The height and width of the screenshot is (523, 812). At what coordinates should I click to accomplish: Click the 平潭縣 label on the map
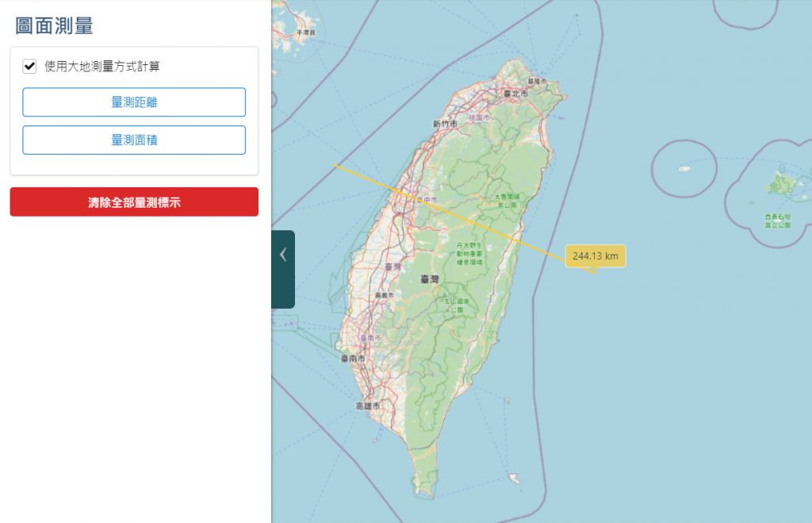(306, 33)
